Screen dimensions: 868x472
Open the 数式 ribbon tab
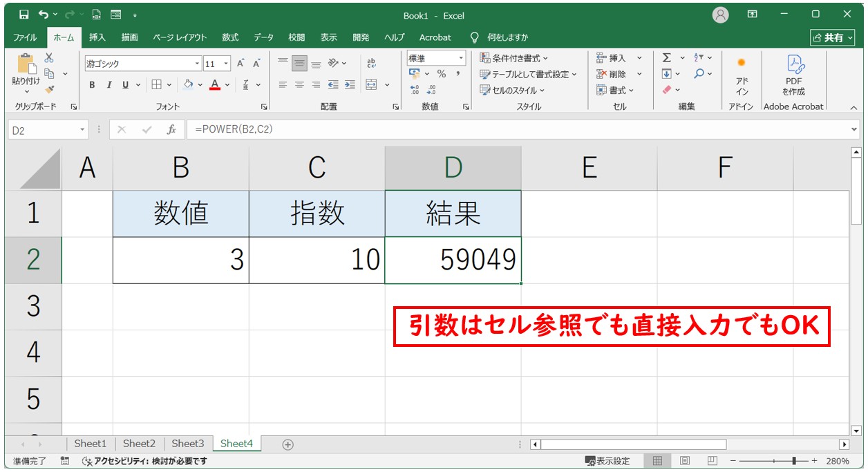click(x=230, y=37)
